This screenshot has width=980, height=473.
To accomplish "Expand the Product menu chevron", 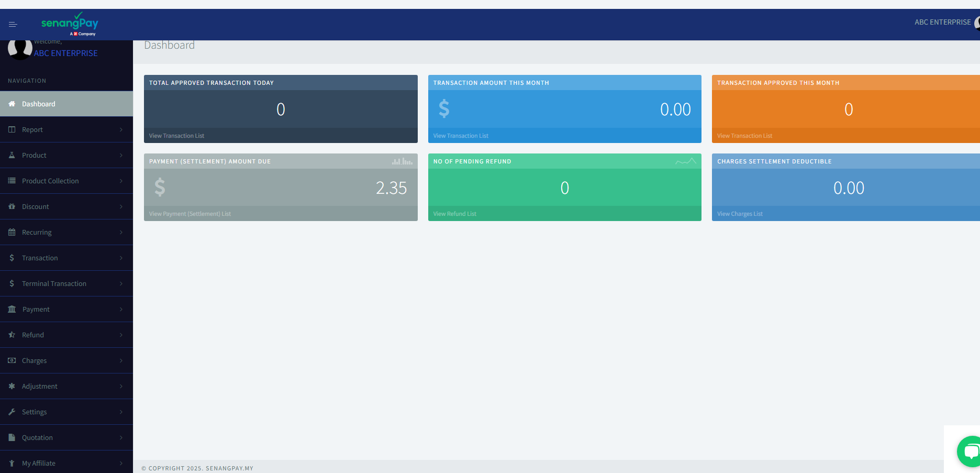I will point(121,155).
